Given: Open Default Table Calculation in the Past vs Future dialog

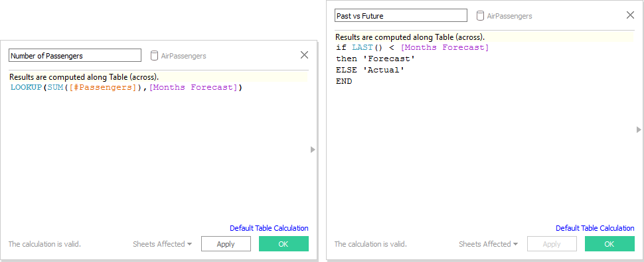Looking at the screenshot, I should (595, 228).
